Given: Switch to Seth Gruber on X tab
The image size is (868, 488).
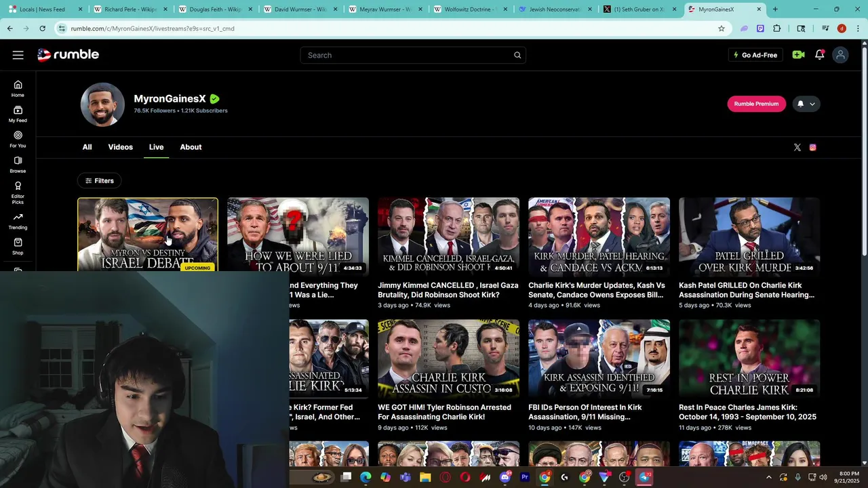Looking at the screenshot, I should [639, 9].
